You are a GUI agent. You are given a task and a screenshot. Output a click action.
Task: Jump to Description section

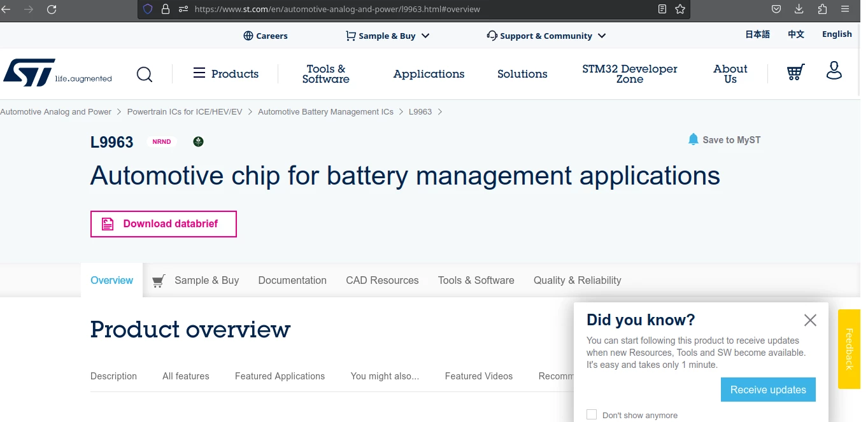point(113,376)
